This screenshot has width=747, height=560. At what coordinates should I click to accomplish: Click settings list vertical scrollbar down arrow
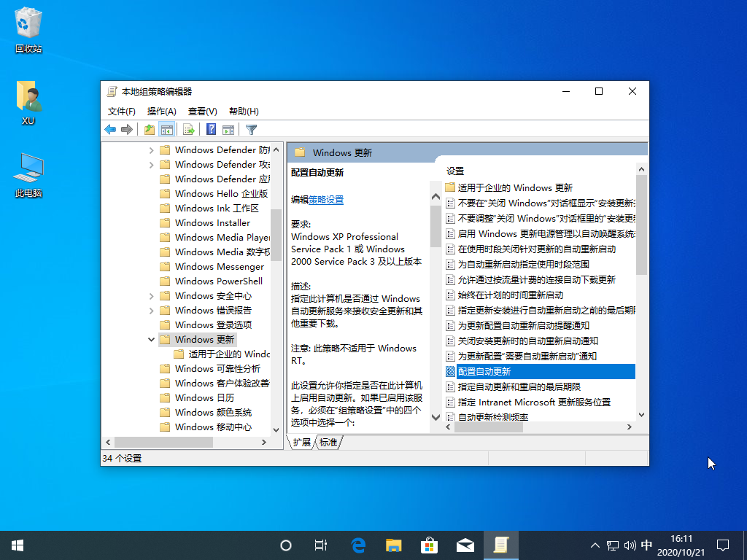coord(641,415)
